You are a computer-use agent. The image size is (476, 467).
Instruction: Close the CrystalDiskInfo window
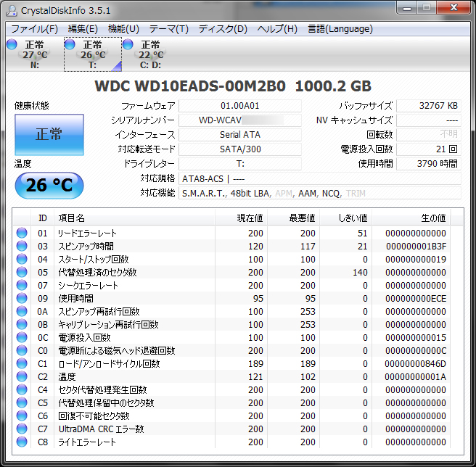pos(454,8)
